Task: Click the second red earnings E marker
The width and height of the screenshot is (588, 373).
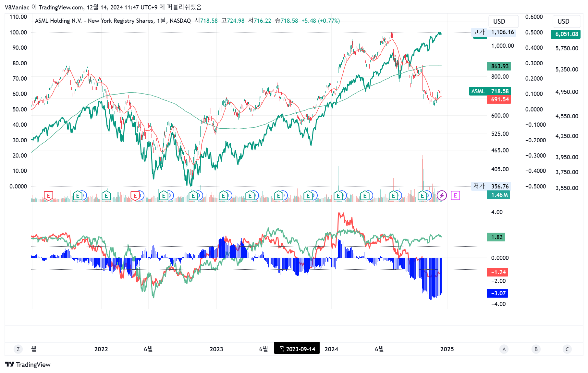Action: [x=135, y=196]
